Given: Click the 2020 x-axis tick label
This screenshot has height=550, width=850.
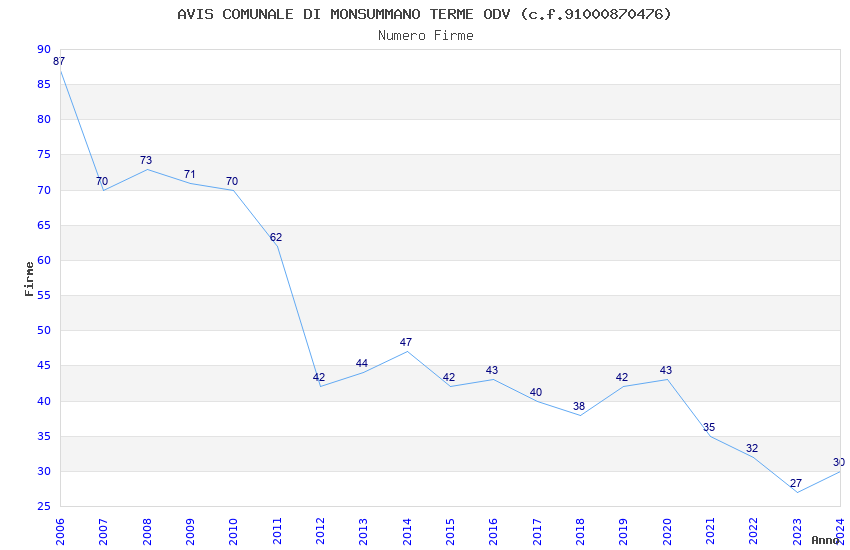Looking at the screenshot, I should (667, 532).
